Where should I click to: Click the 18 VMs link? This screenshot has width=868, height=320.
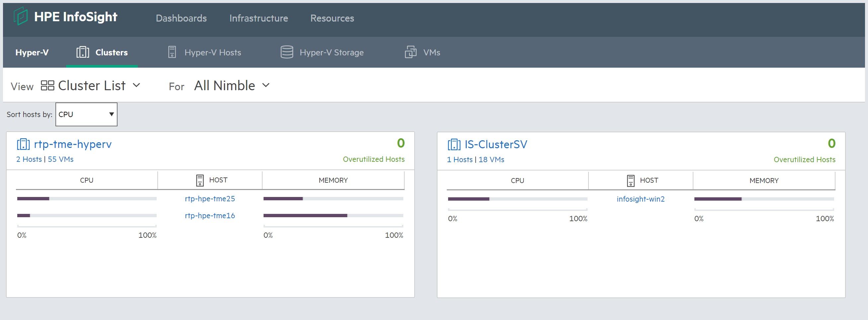pyautogui.click(x=491, y=160)
